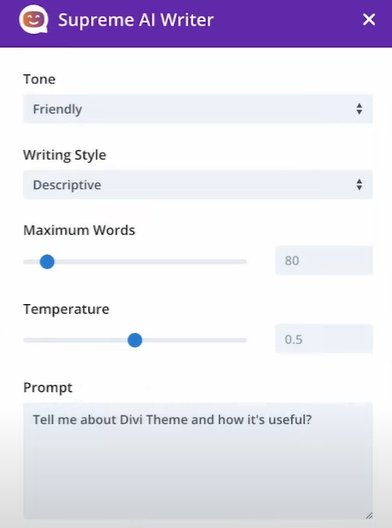
Task: Click the Prompt field label
Action: tap(48, 388)
